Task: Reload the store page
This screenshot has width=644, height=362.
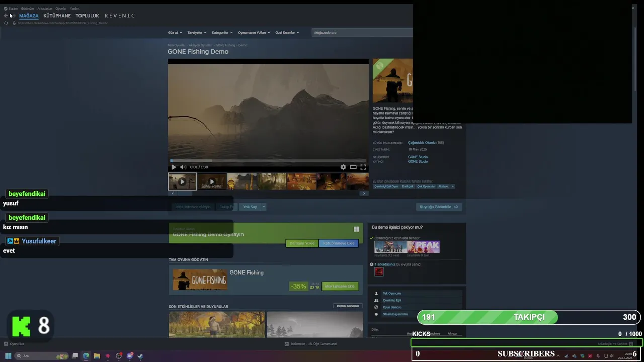Action: [x=6, y=23]
